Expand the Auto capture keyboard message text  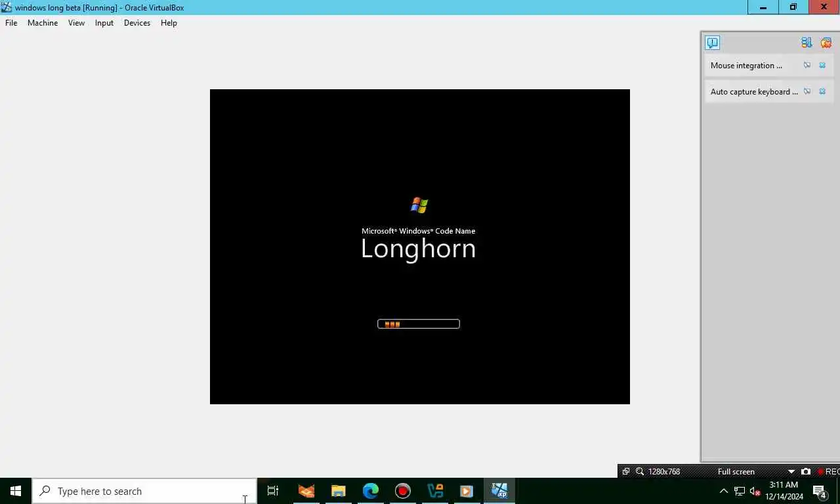(x=754, y=92)
